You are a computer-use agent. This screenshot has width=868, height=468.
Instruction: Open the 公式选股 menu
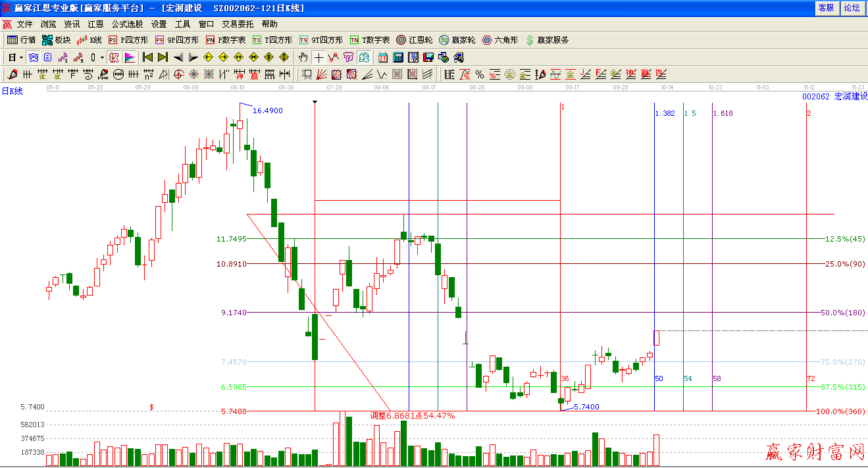[127, 24]
